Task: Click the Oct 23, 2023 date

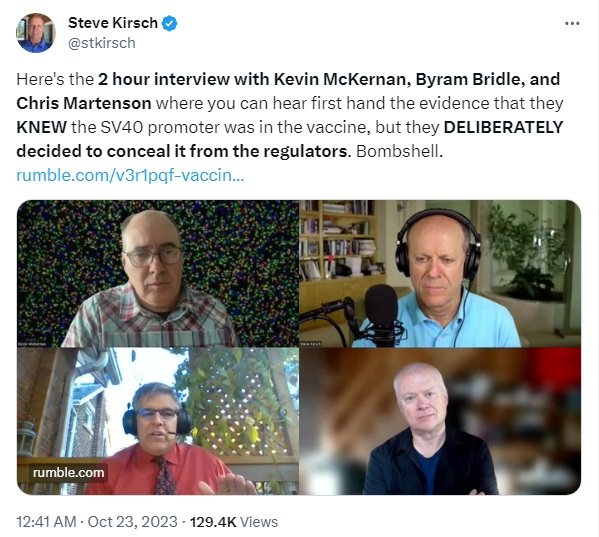Action: [x=133, y=522]
